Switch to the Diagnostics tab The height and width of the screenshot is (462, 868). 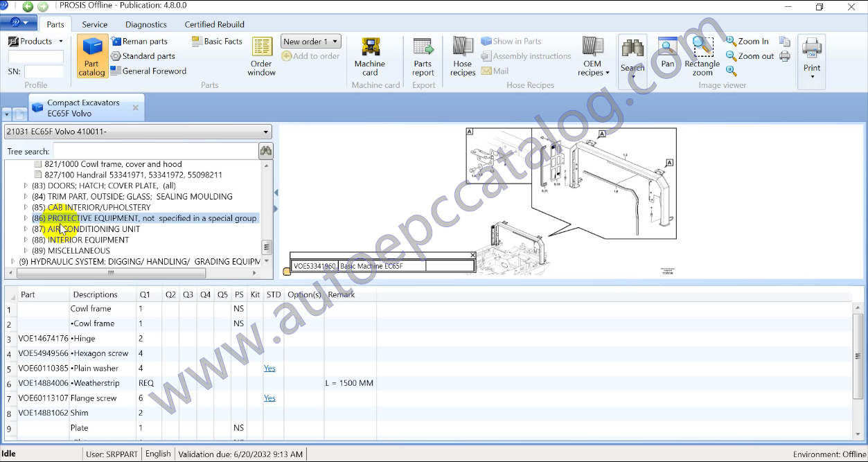(145, 24)
